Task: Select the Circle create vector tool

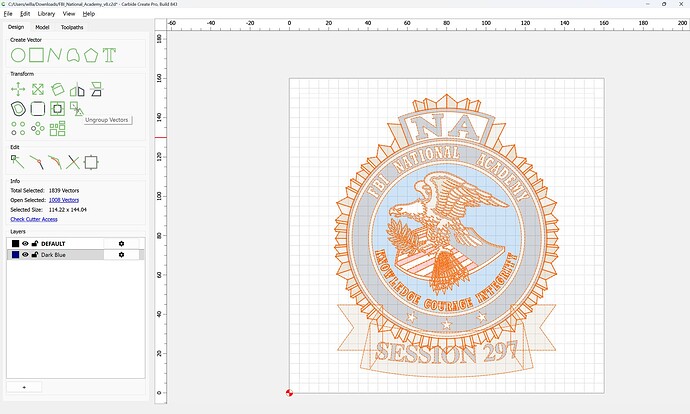Action: click(x=18, y=55)
